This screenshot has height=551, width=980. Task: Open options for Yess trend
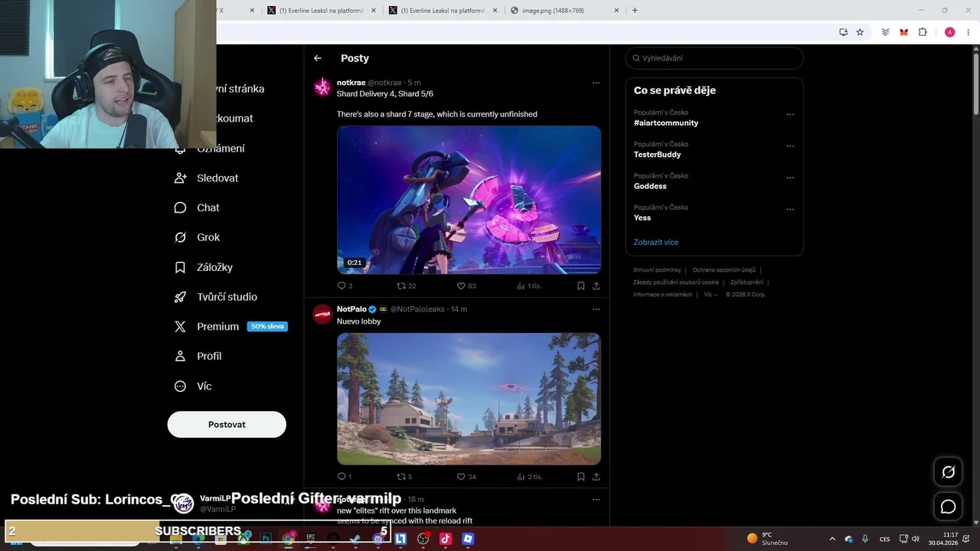pos(790,209)
